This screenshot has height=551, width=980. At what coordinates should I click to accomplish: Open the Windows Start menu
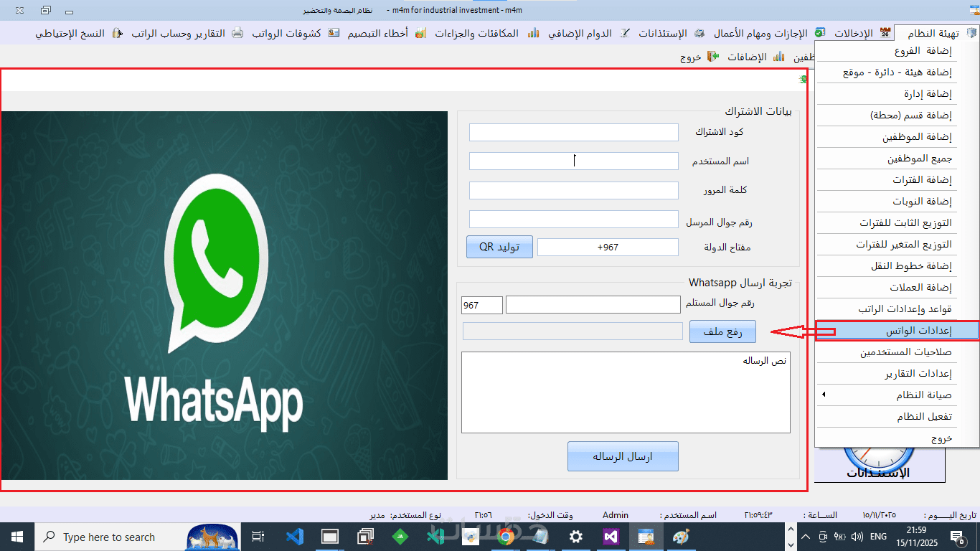(17, 537)
